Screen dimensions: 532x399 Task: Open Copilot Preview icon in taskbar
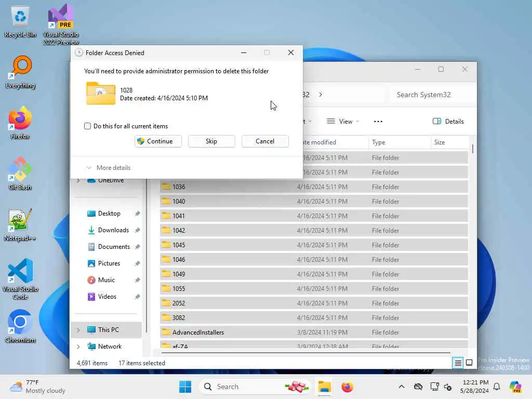pos(515,387)
